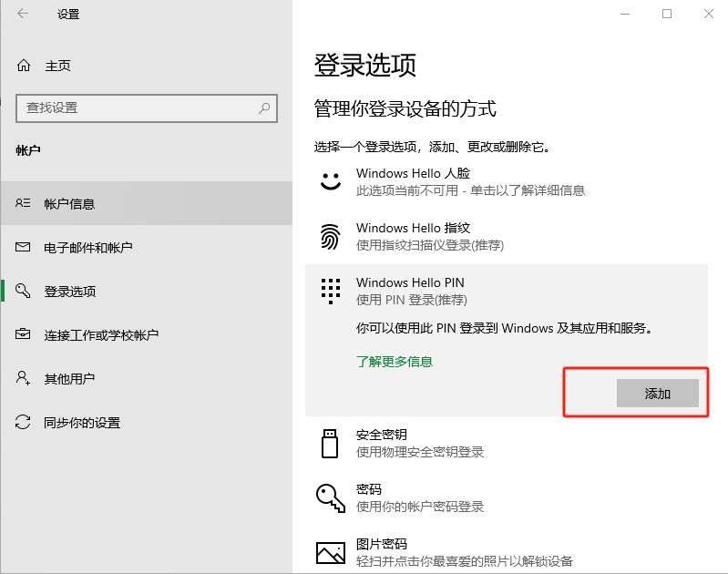728x574 pixels.
Task: Open 连接工作或学校帐户 page
Action: 147,335
